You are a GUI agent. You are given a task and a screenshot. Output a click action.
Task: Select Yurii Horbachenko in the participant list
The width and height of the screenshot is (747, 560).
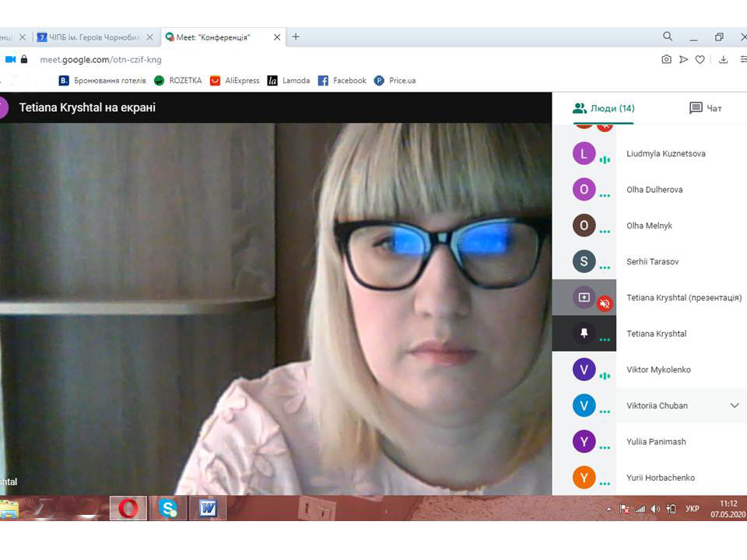tap(661, 478)
